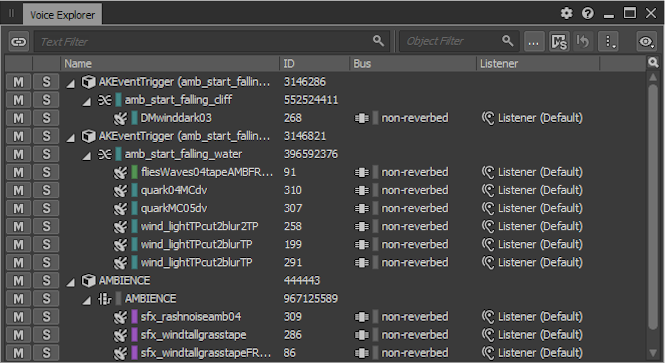This screenshot has width=665, height=363.
Task: Collapse the amb_start_falling_water container
Action: (x=87, y=156)
